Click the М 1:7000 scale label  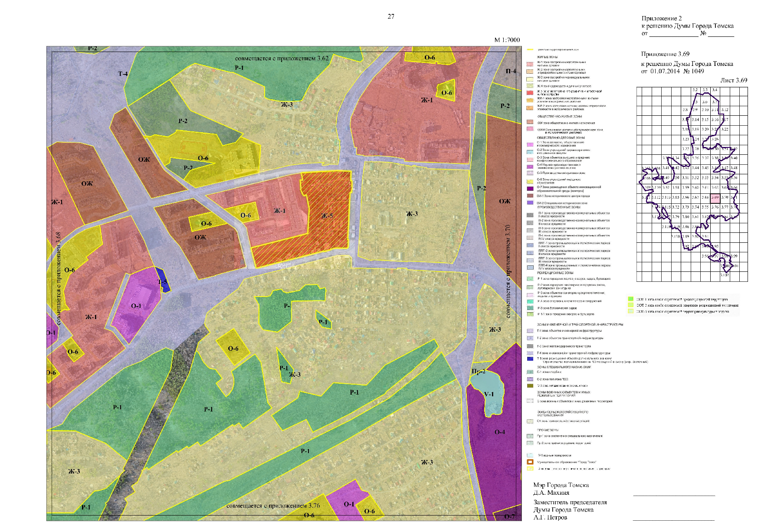[x=507, y=40]
